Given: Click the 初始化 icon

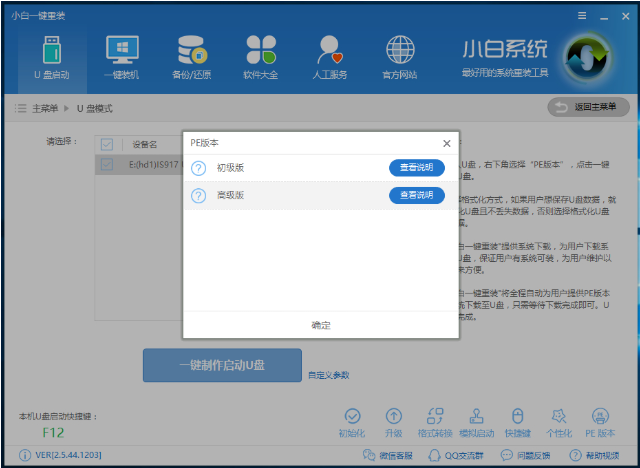Looking at the screenshot, I should tap(352, 422).
